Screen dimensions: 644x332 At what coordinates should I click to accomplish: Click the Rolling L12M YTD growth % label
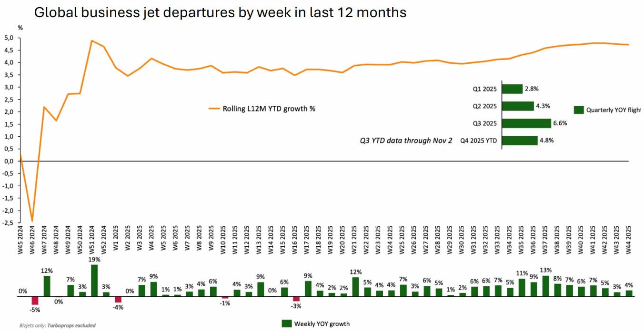coord(269,109)
